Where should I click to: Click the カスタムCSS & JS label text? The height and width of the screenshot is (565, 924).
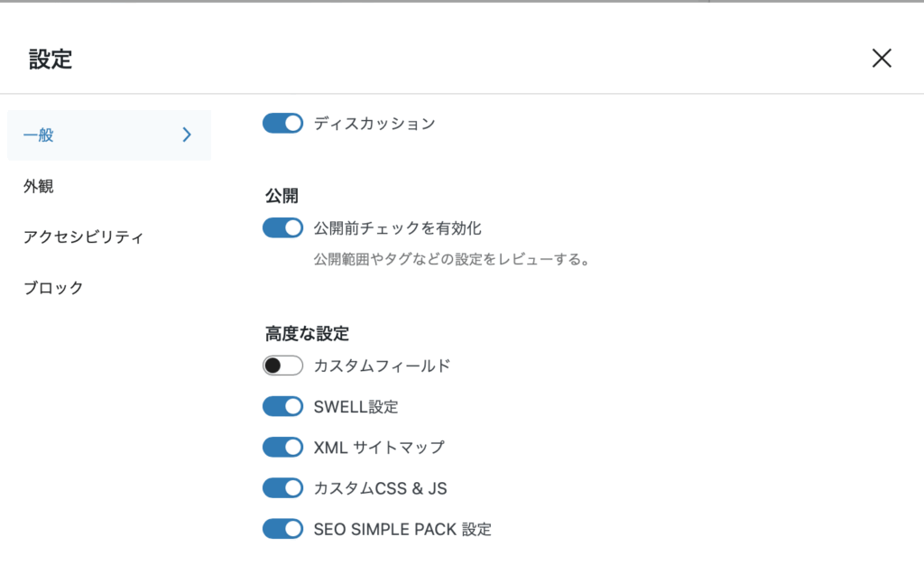coord(380,488)
